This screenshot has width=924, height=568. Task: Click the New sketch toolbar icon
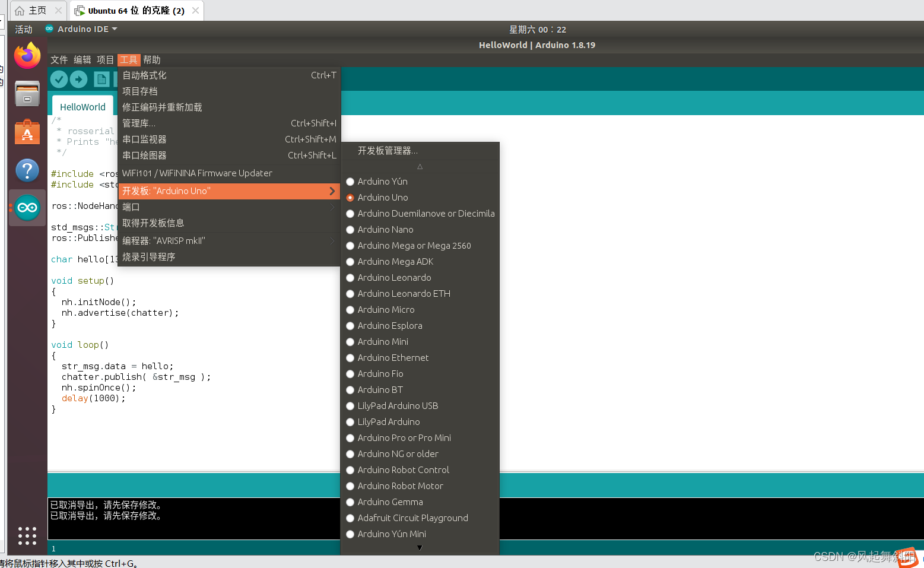click(x=101, y=79)
